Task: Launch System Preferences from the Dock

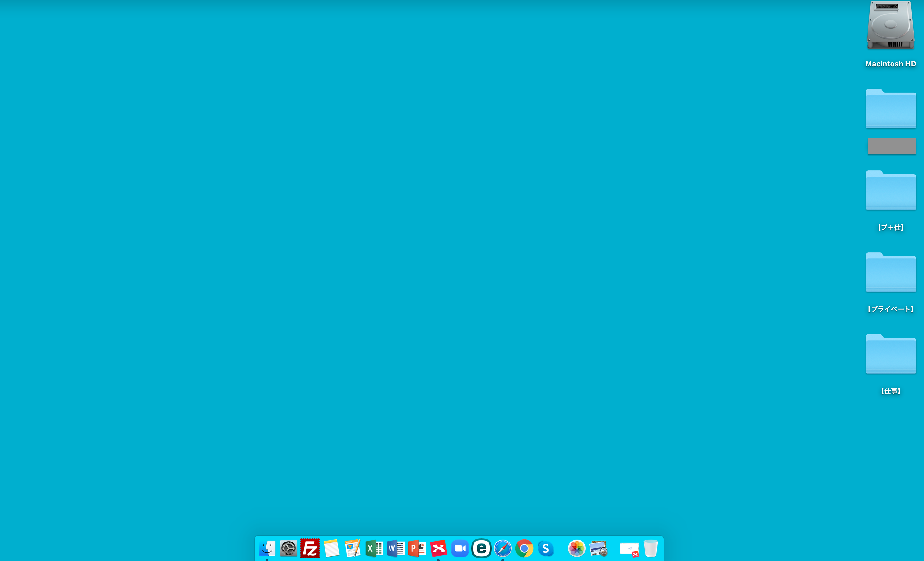Action: [288, 549]
